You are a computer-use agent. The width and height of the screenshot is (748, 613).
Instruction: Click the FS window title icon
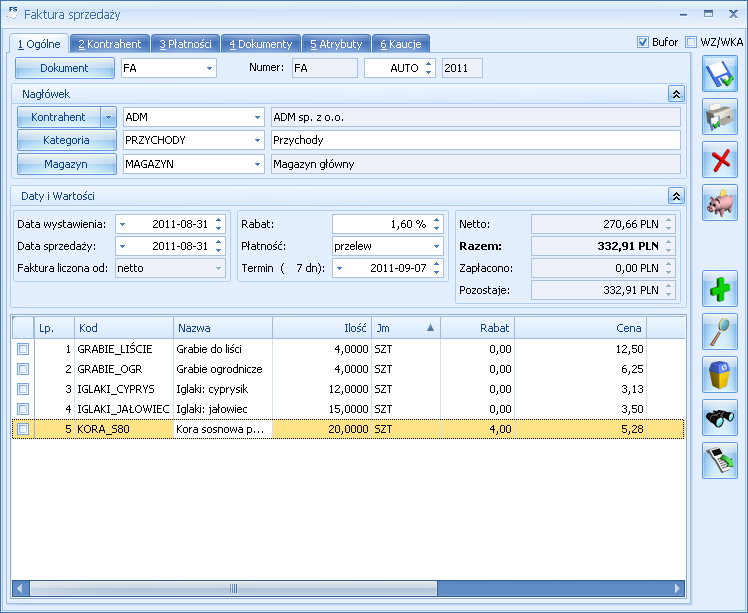point(12,12)
